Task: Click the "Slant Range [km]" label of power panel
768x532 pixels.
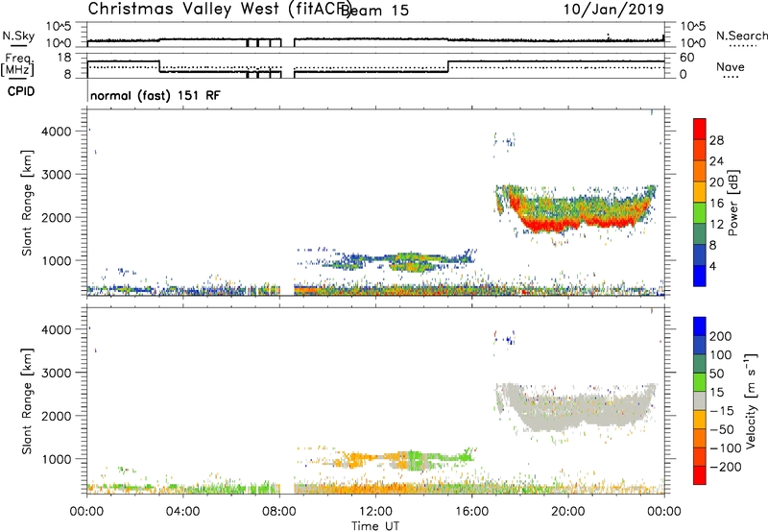Action: pos(27,203)
